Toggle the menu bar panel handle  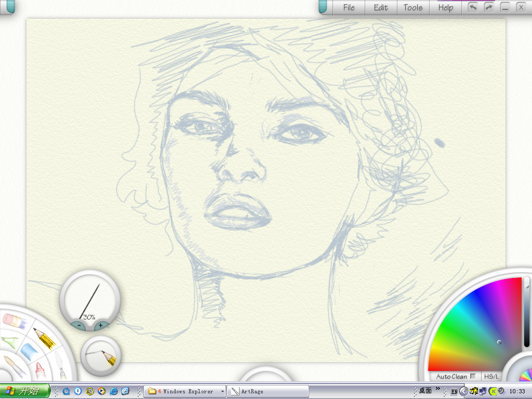(323, 7)
